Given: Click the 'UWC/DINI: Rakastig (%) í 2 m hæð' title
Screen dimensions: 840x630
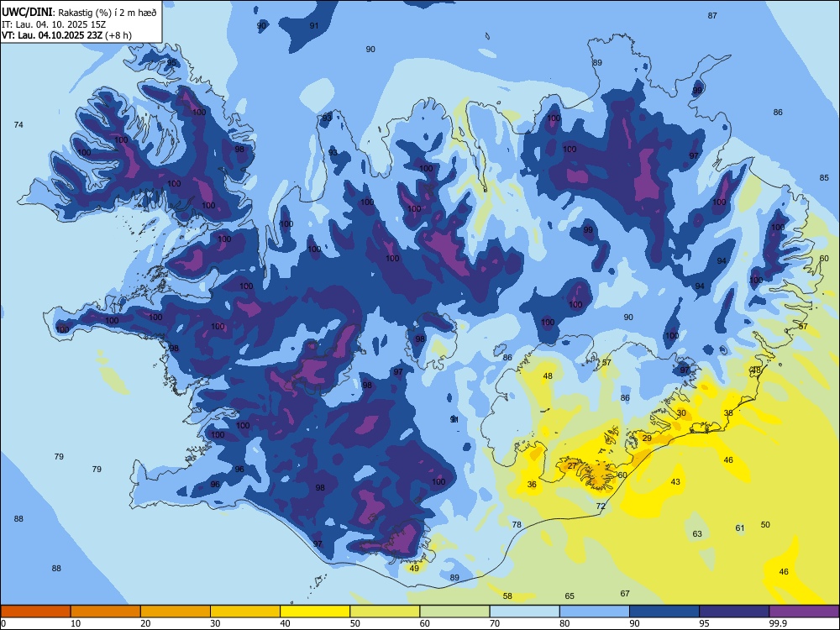Looking at the screenshot, I should click(x=79, y=13).
